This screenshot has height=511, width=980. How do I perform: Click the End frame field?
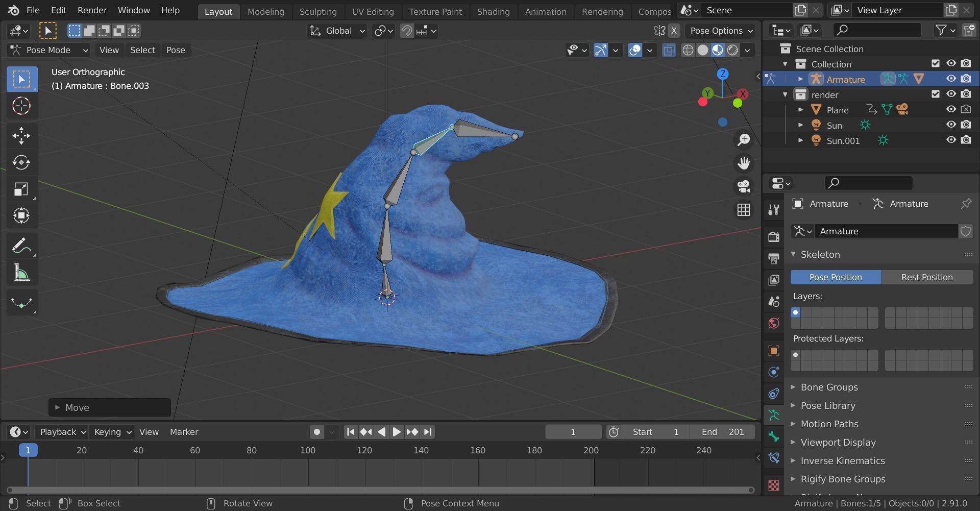coord(722,432)
